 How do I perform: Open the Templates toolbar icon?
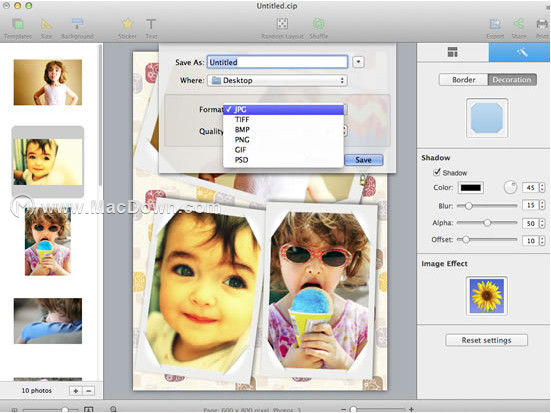click(18, 25)
